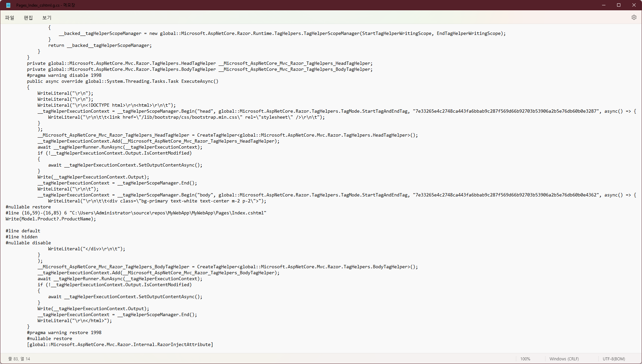
Task: Click the UTF-8(BOM) encoding indicator
Action: pos(613,359)
